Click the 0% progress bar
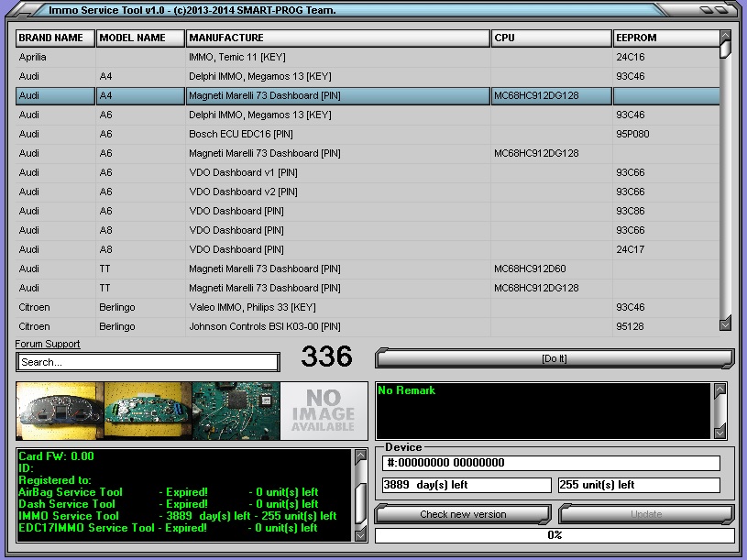The width and height of the screenshot is (747, 560). tap(555, 534)
